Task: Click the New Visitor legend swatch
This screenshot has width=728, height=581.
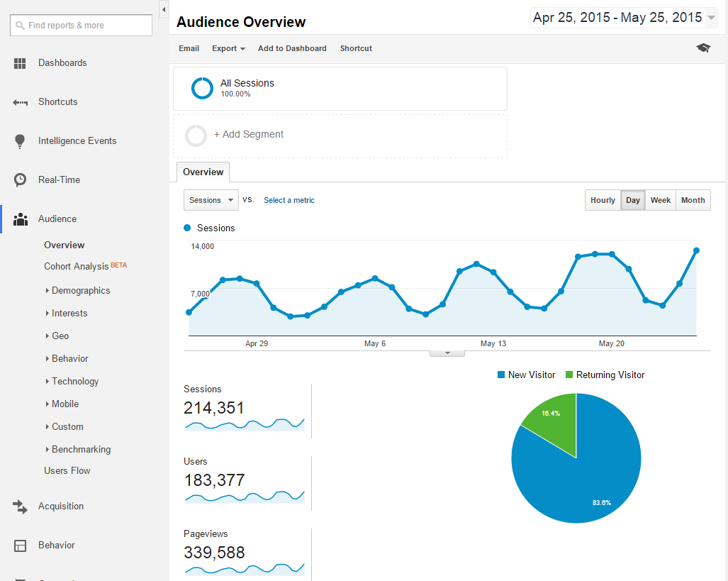Action: [501, 375]
